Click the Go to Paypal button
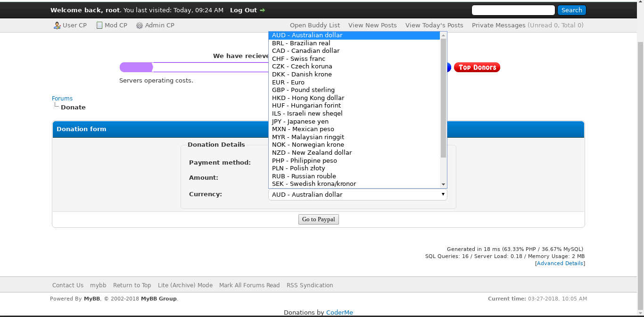 [x=319, y=219]
